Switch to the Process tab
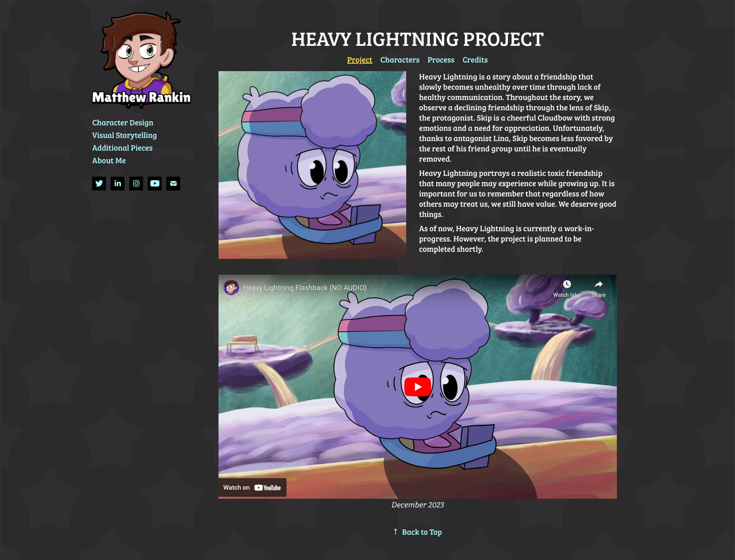This screenshot has height=560, width=735. pyautogui.click(x=441, y=60)
